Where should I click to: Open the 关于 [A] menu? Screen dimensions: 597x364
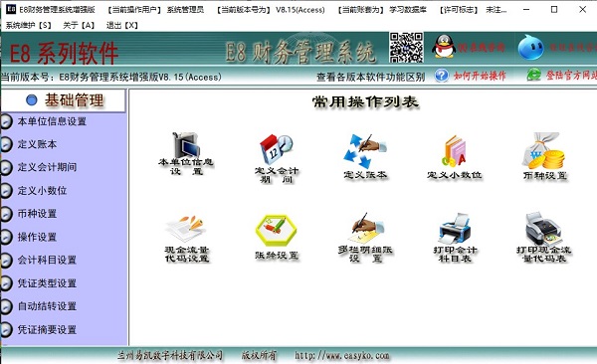[x=79, y=26]
